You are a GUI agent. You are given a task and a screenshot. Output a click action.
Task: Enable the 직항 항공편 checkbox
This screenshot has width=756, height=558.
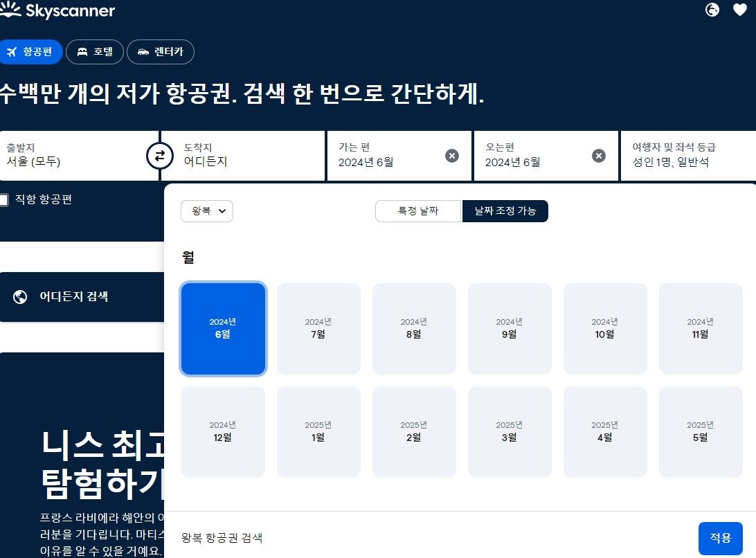coord(4,199)
